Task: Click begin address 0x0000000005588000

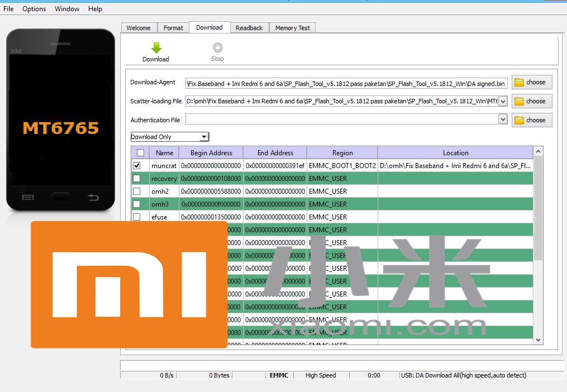Action: point(211,192)
